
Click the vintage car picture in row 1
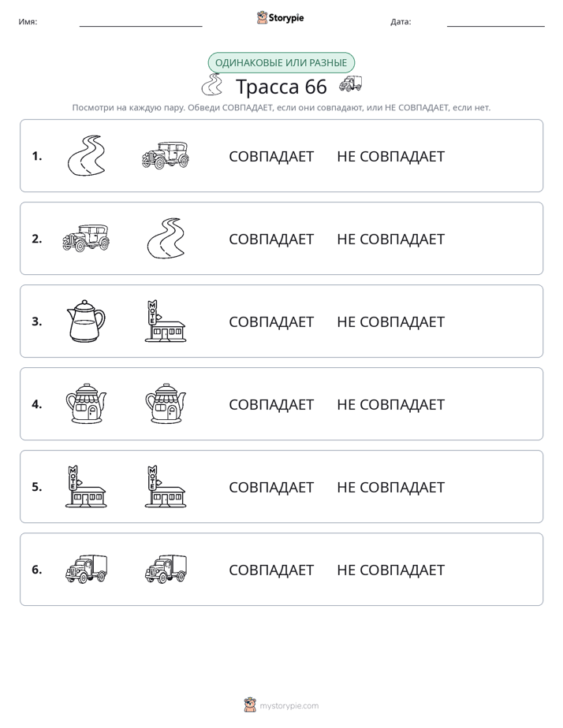tap(166, 155)
